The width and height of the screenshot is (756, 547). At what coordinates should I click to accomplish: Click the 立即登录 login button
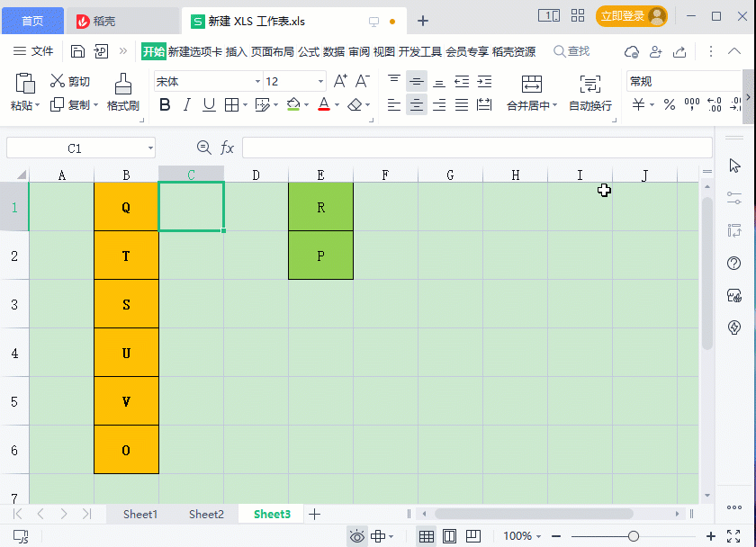pyautogui.click(x=632, y=16)
